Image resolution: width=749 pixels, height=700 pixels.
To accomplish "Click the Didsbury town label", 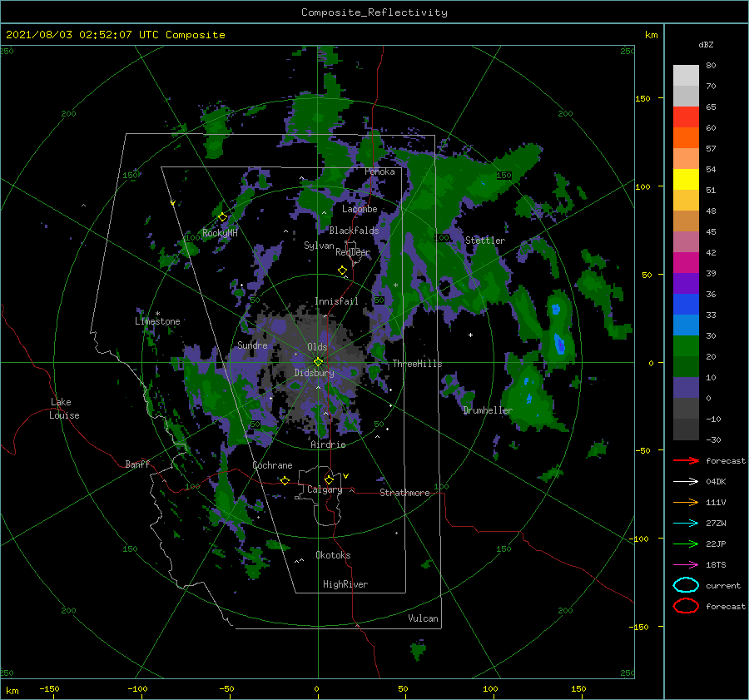I will (x=314, y=373).
